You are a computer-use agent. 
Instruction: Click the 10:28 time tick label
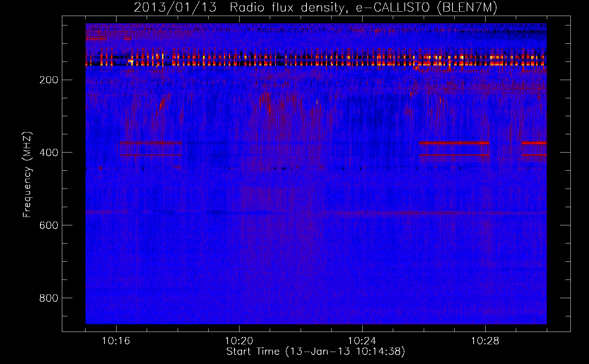coord(485,341)
